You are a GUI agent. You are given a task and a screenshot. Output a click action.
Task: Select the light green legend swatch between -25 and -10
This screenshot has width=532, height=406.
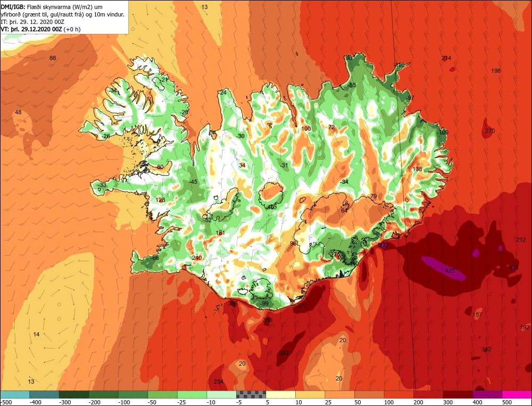(x=192, y=394)
